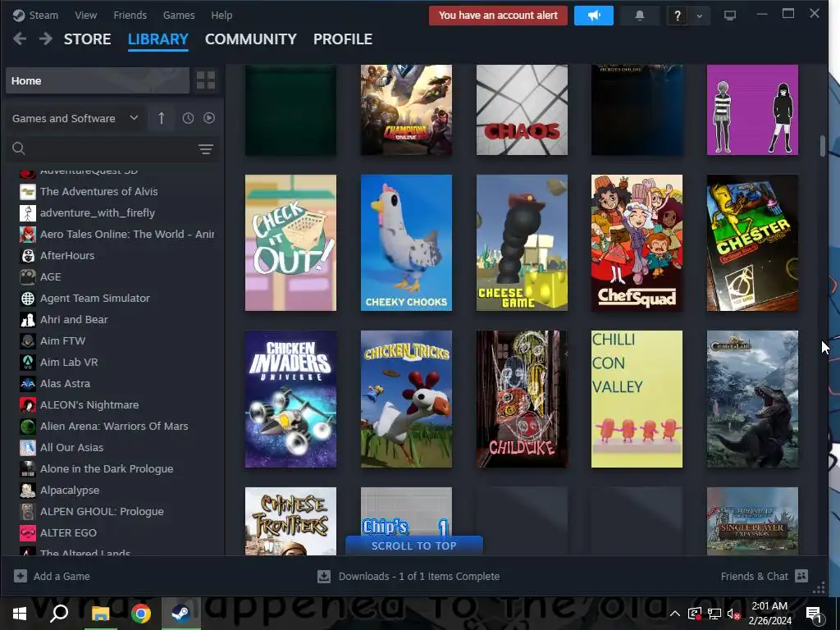Click the Agent Team Simulator globe icon
Image resolution: width=840 pixels, height=630 pixels.
(28, 299)
